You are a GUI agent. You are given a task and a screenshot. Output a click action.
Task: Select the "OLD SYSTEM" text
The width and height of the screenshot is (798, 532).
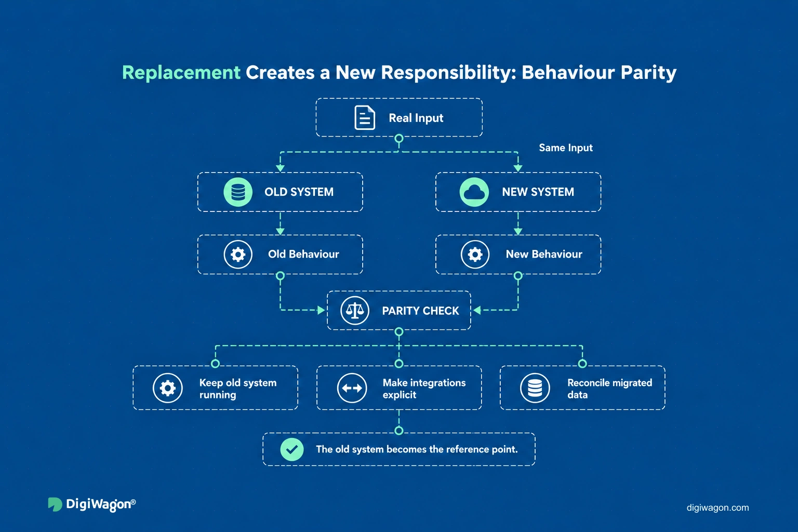299,192
